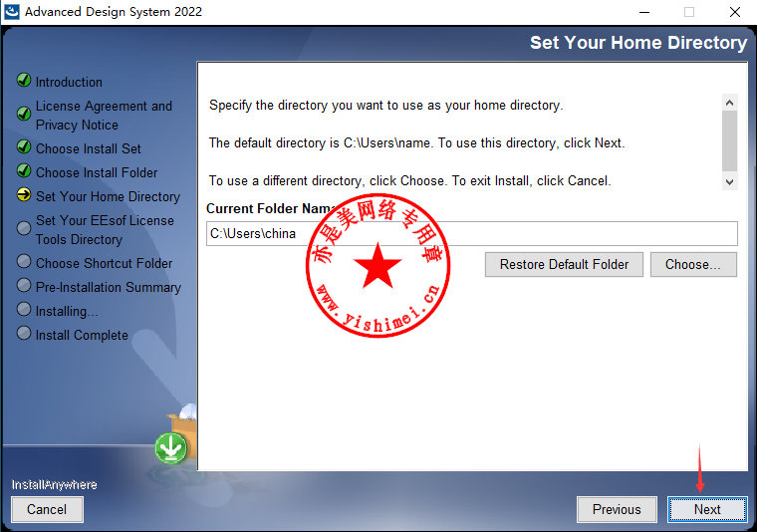Screen dimensions: 757x532
Task: Cancel the installation
Action: [x=47, y=509]
